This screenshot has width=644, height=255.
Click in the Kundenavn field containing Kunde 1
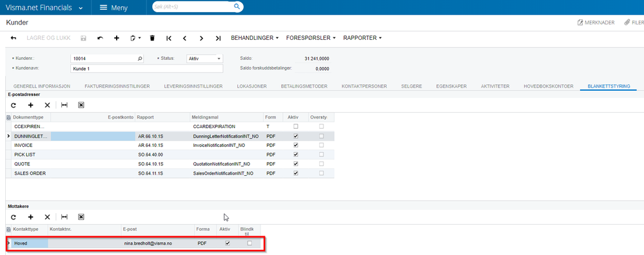[x=147, y=69]
